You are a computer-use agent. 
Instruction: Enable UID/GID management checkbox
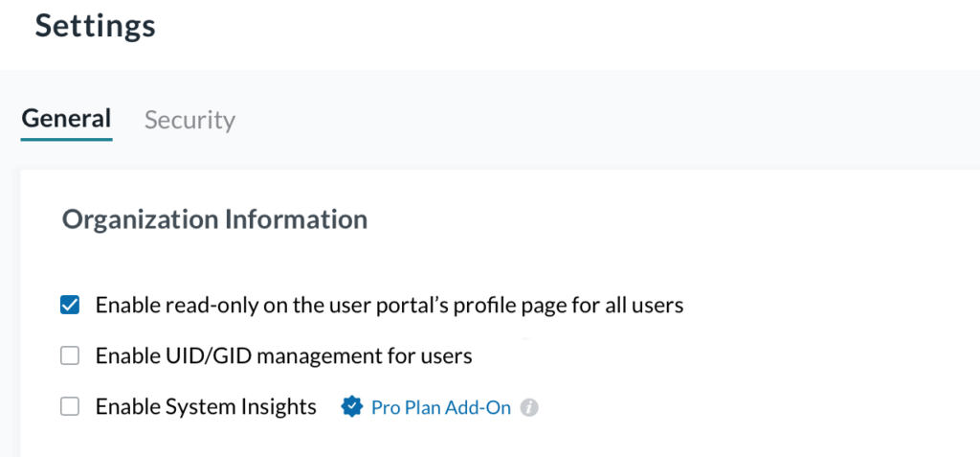[x=70, y=356]
